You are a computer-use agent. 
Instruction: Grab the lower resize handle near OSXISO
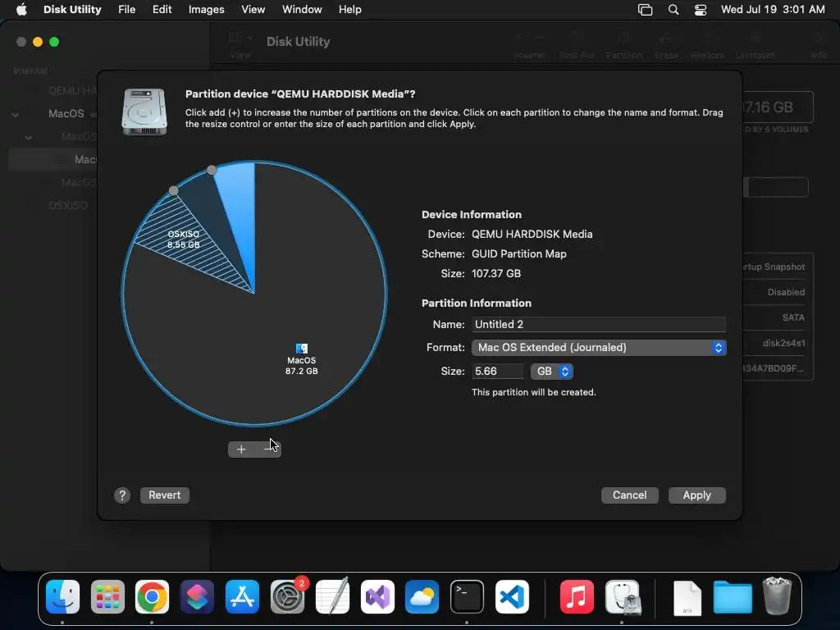coord(174,190)
